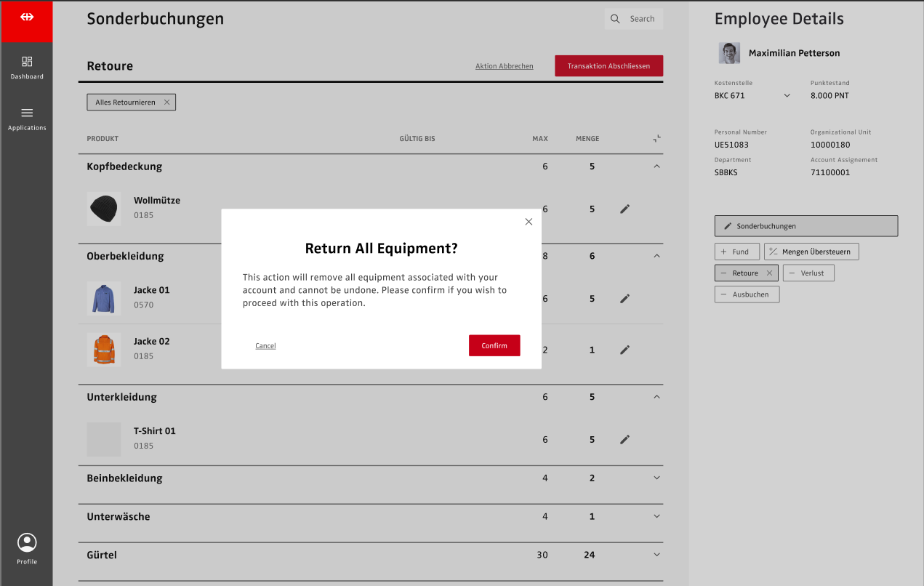Remove the Alles Retournieren filter chip

point(166,103)
